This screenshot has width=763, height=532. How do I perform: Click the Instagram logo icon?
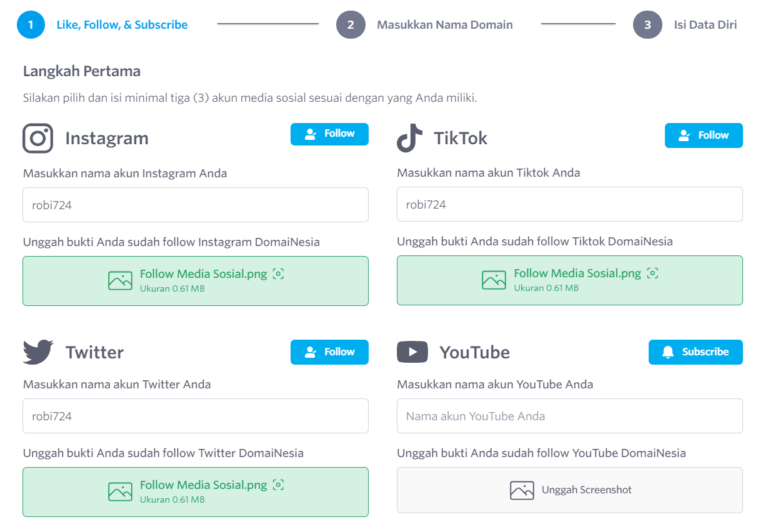click(x=38, y=138)
